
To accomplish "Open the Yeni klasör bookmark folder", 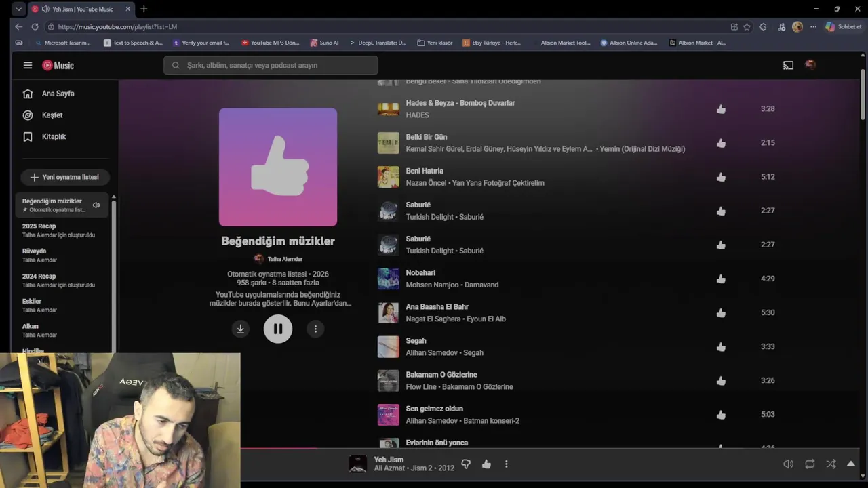I will coord(435,43).
